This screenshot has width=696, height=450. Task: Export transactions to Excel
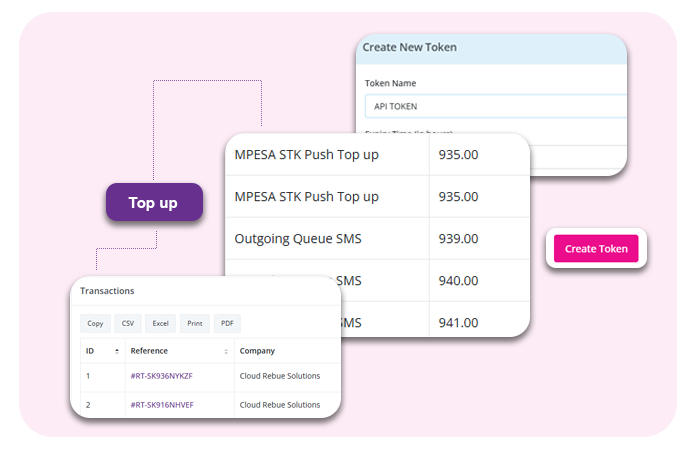point(160,324)
